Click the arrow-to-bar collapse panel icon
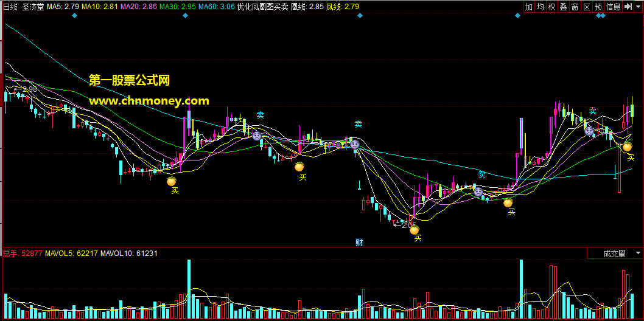Screen dimensions: 644x321 pos(628,7)
